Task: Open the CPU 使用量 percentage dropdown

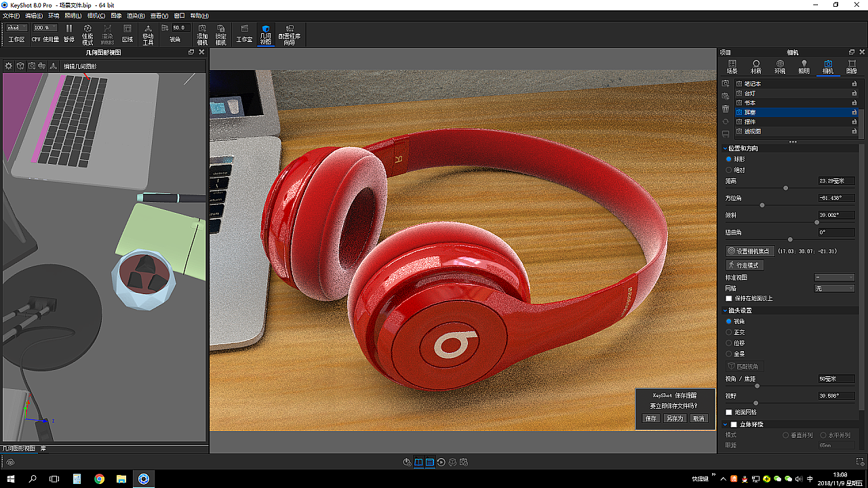Action: [45, 28]
